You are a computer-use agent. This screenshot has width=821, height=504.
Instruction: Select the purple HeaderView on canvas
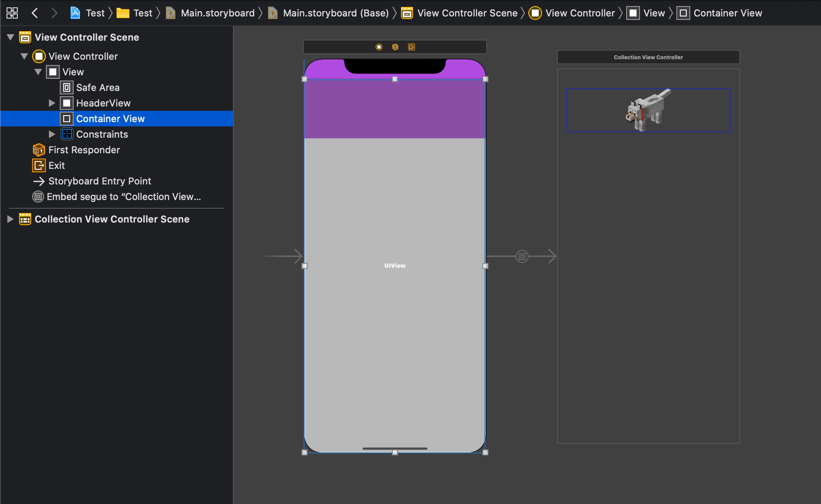coord(395,109)
